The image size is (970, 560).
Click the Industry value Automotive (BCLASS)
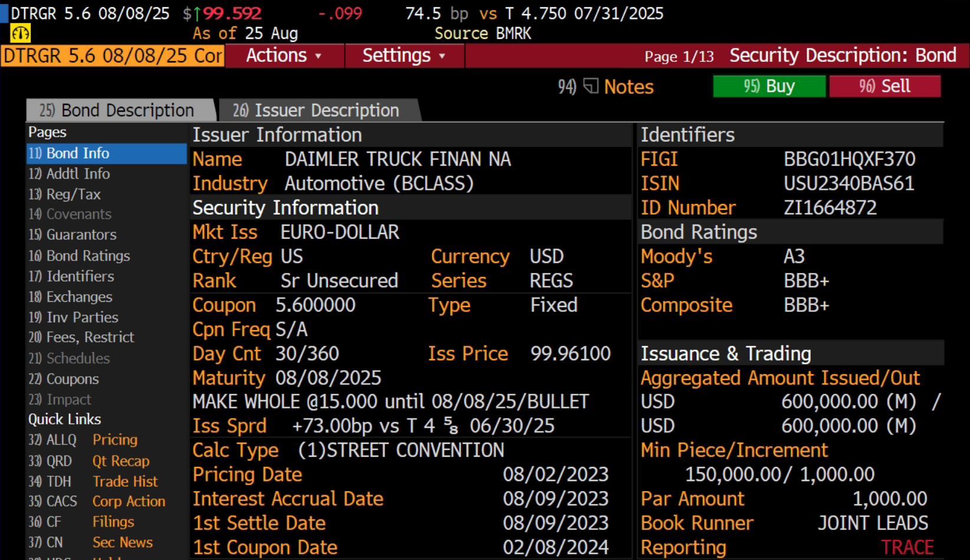[x=379, y=183]
